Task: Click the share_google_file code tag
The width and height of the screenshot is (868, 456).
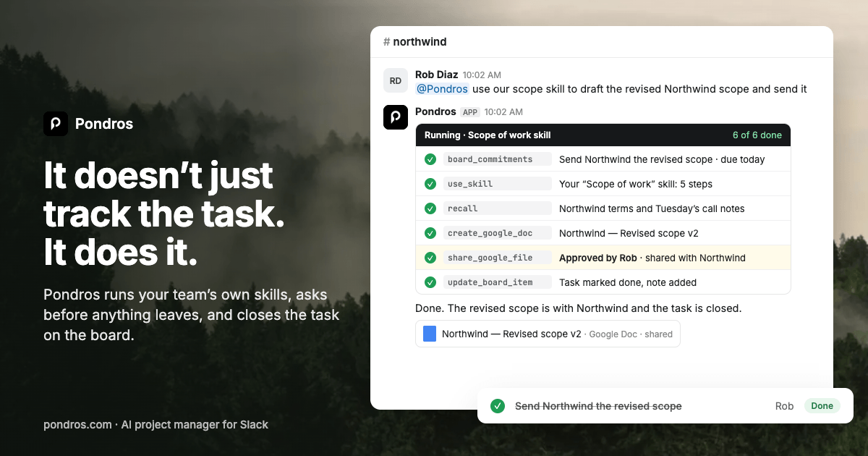Action: coord(498,258)
